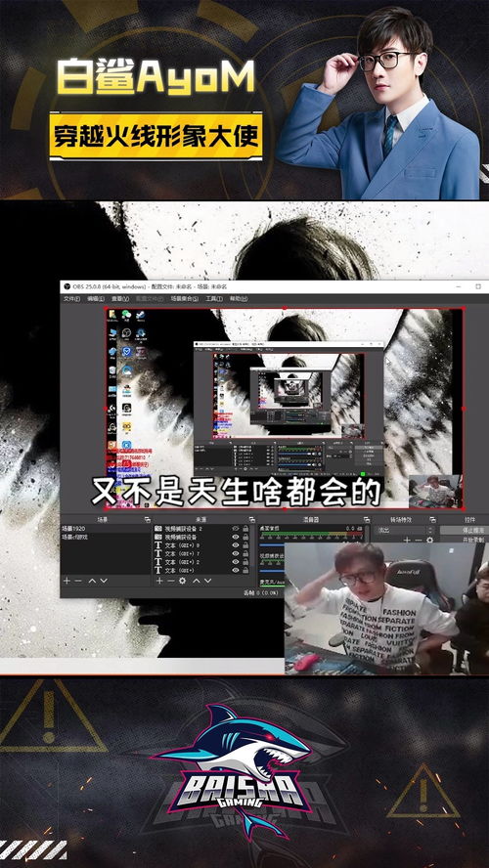Lock the 文本 (GDI+) 2 source
489x868 pixels.
coord(245,562)
